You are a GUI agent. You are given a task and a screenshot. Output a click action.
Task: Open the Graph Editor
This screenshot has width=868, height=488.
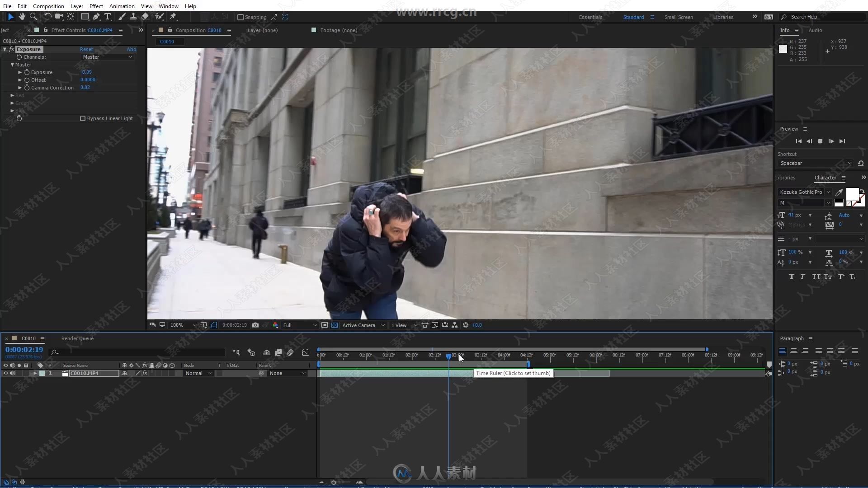click(306, 352)
